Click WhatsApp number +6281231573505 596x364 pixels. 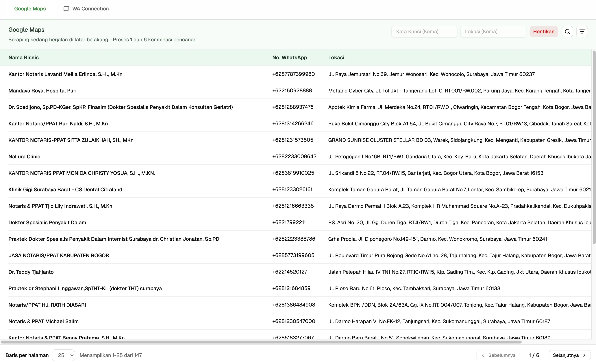pyautogui.click(x=293, y=140)
